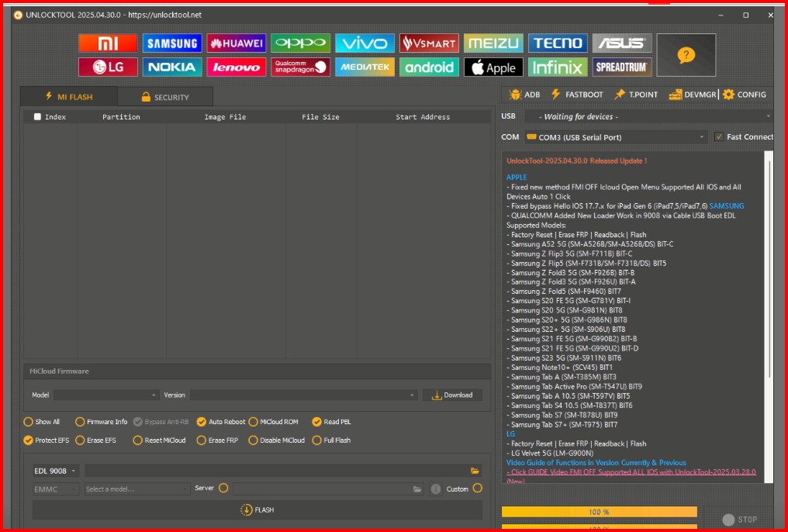Enable the Show All option

click(28, 421)
